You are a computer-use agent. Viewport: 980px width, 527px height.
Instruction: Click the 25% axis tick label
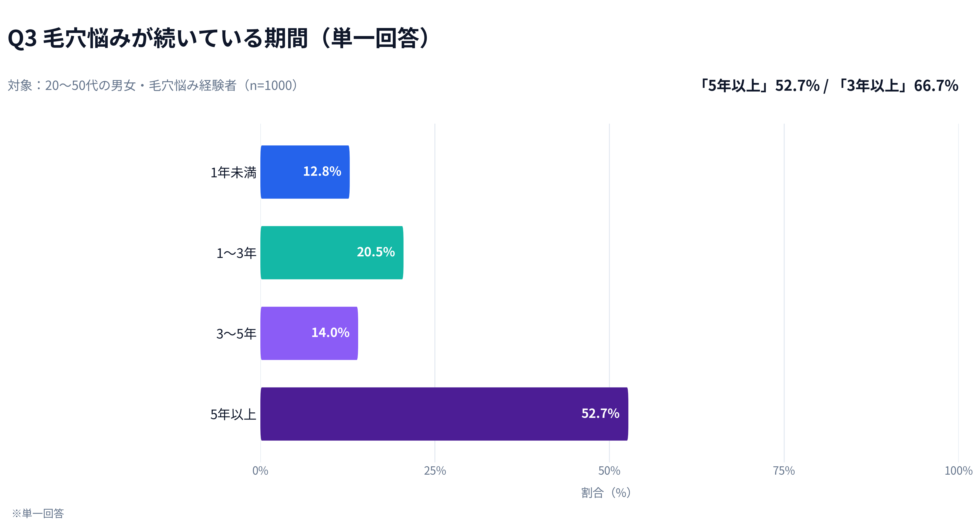pyautogui.click(x=435, y=471)
